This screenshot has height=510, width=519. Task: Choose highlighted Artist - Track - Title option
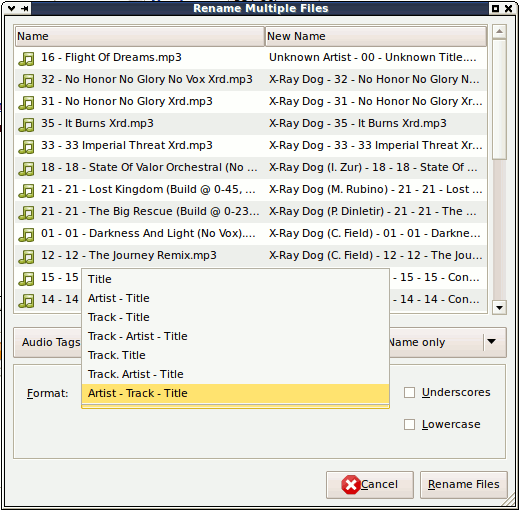[x=235, y=393]
